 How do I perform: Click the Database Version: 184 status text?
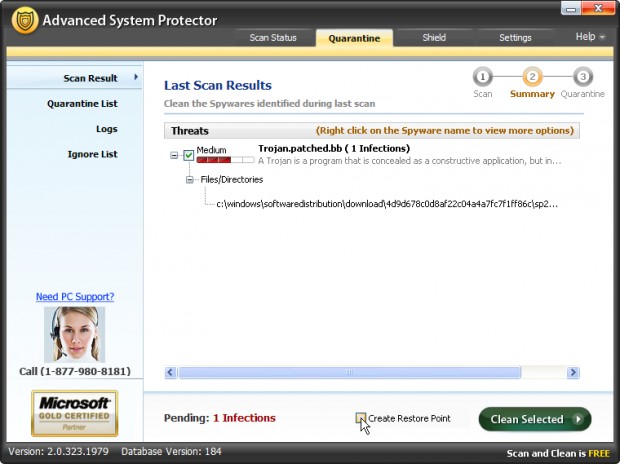[171, 452]
